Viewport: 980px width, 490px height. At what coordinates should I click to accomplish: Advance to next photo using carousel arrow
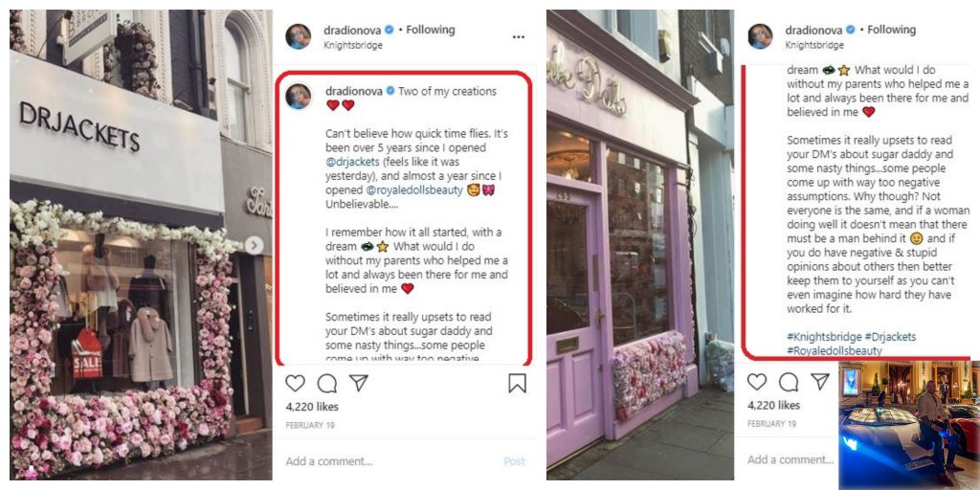pos(253,245)
